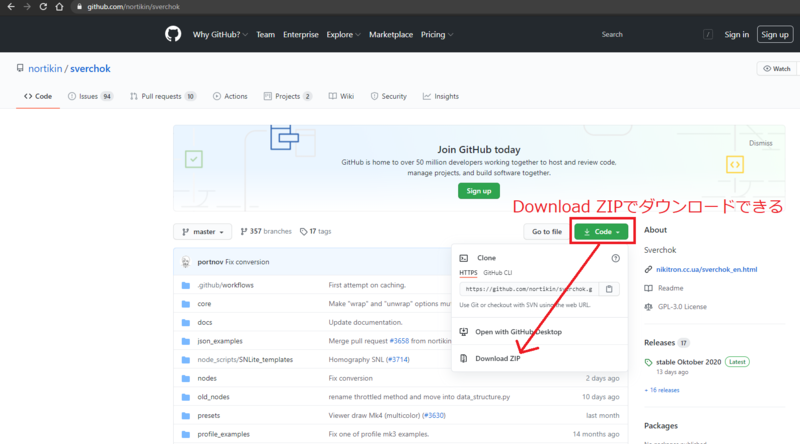Open the browser home icon

59,7
